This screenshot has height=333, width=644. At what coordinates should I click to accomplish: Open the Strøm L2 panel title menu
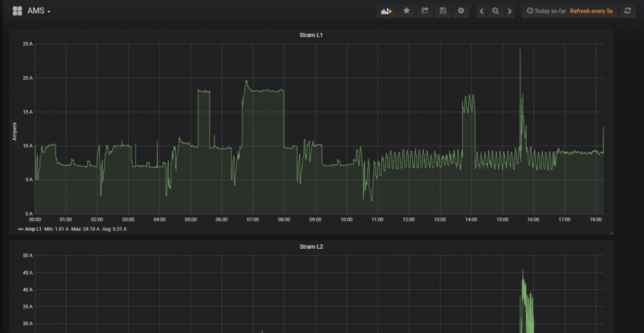[312, 247]
